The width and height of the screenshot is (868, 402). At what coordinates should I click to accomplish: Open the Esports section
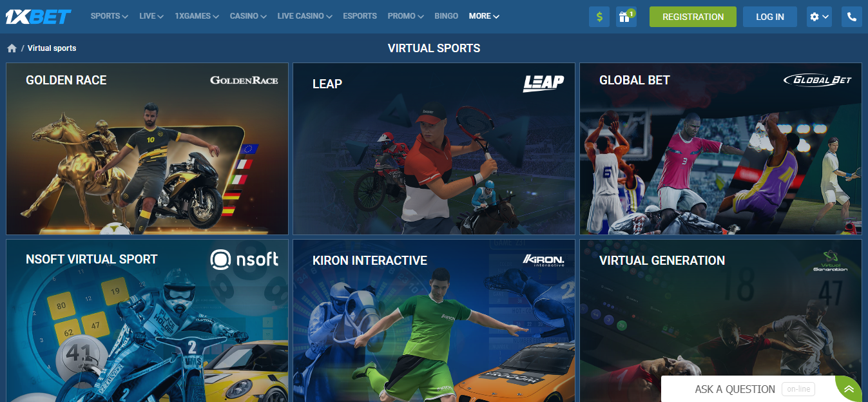click(360, 16)
